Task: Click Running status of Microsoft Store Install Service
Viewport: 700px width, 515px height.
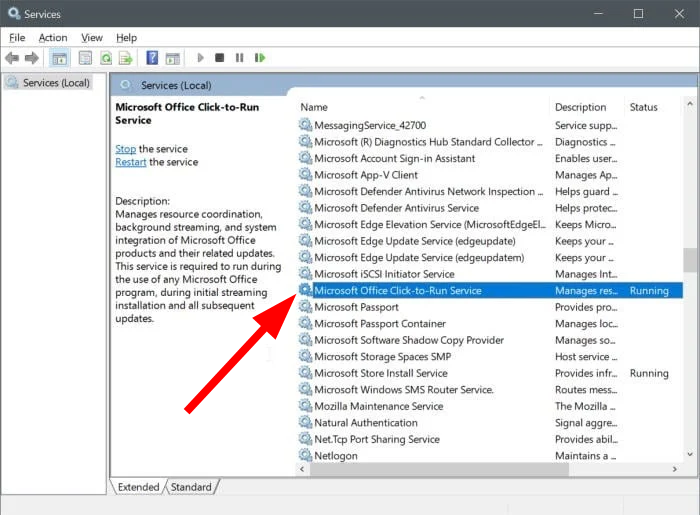Action: click(649, 373)
